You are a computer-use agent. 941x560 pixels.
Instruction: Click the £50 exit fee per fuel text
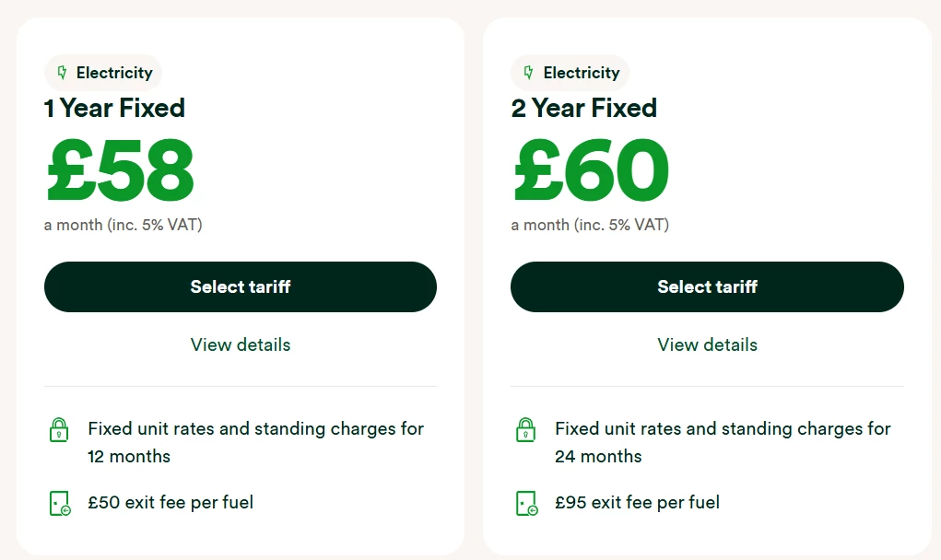171,502
